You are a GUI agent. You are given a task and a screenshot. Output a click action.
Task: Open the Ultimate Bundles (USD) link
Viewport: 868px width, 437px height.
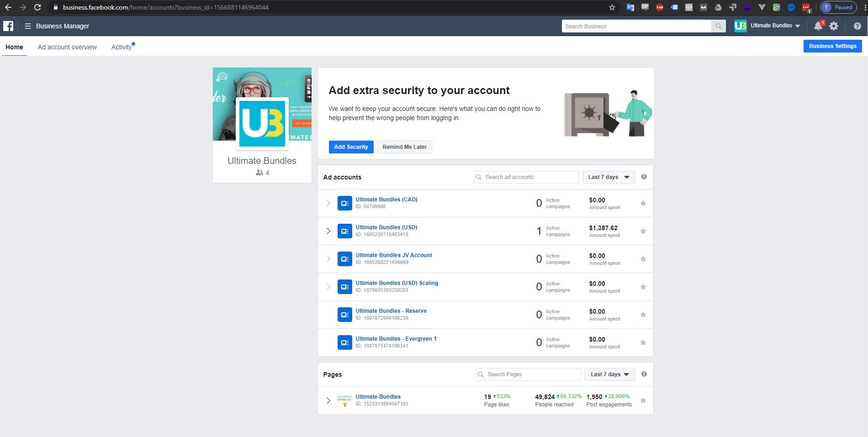pyautogui.click(x=386, y=227)
